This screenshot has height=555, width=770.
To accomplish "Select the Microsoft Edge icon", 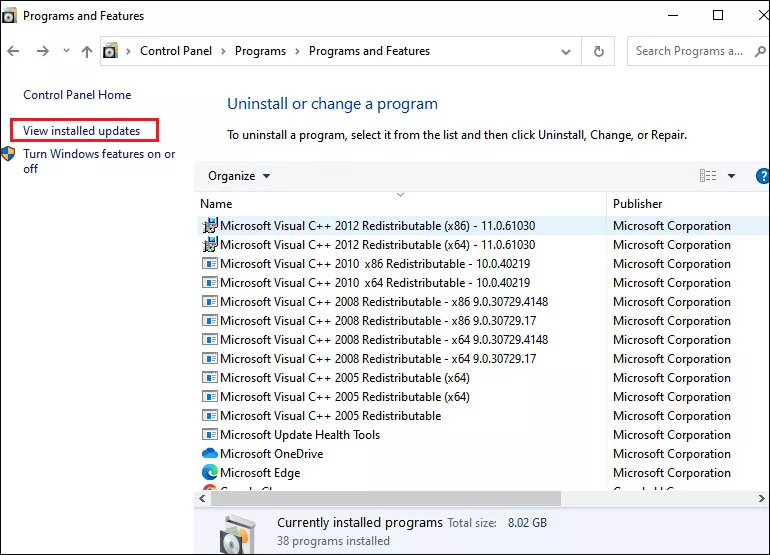I will click(210, 472).
